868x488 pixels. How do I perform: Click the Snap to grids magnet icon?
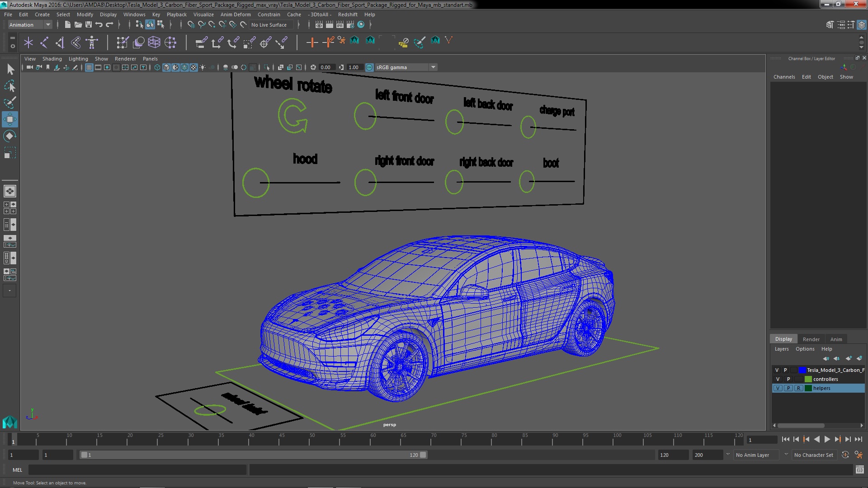[x=191, y=25]
